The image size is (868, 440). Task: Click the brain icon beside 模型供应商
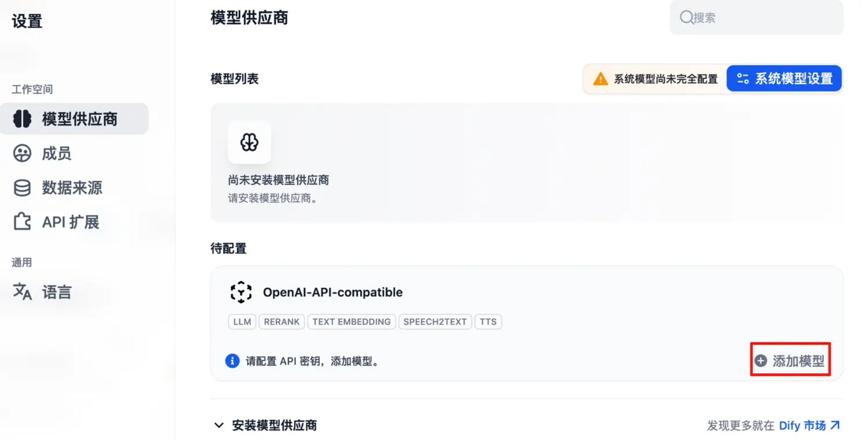22,119
